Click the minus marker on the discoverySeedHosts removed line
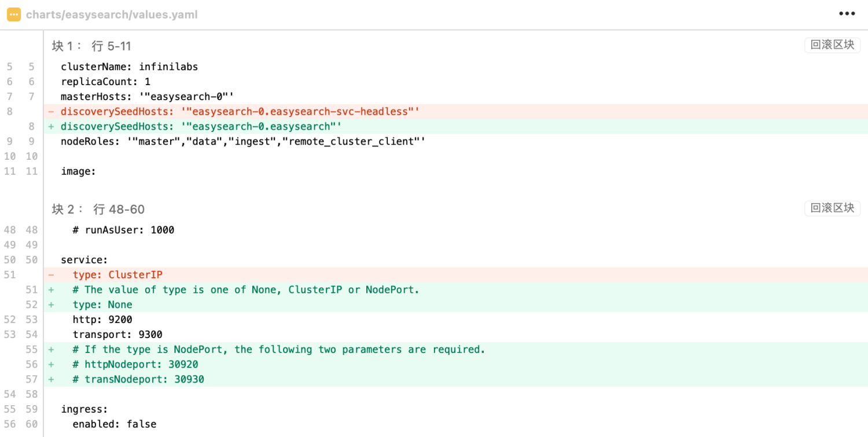The height and width of the screenshot is (437, 868). tap(51, 112)
